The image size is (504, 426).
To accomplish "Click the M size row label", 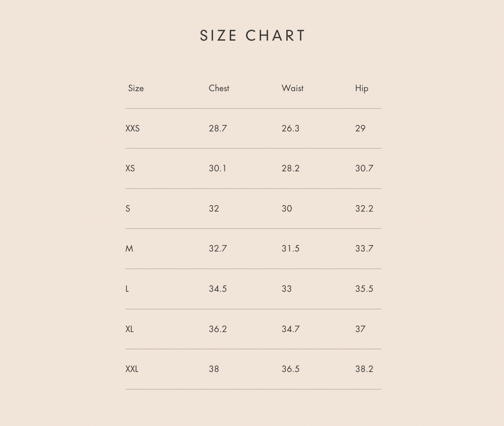I will tap(129, 249).
